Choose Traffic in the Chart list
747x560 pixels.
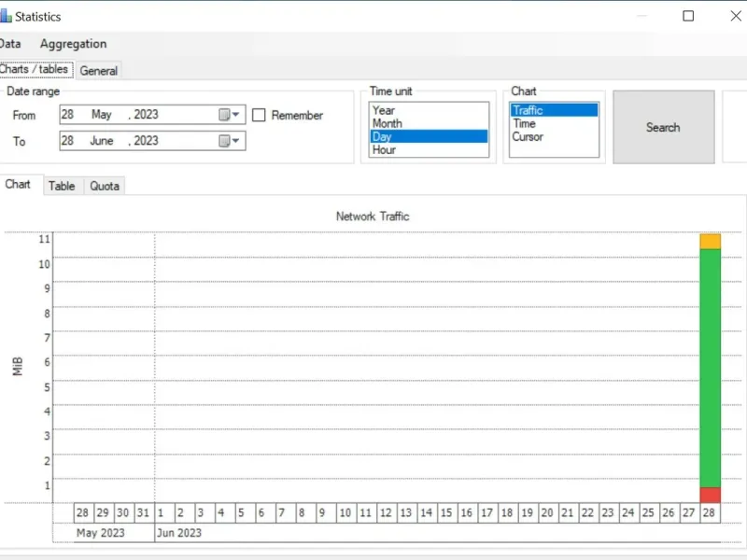click(x=554, y=110)
